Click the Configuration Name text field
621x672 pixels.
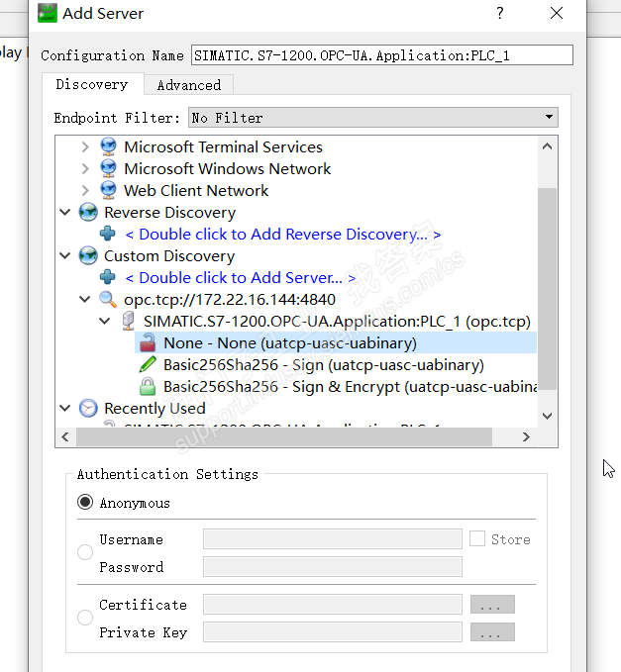click(x=381, y=55)
